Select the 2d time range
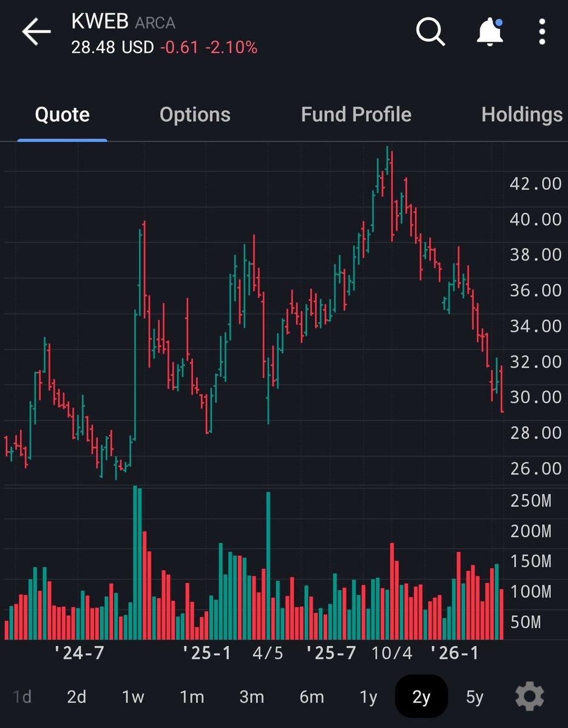Viewport: 568px width, 728px height. pos(76,697)
